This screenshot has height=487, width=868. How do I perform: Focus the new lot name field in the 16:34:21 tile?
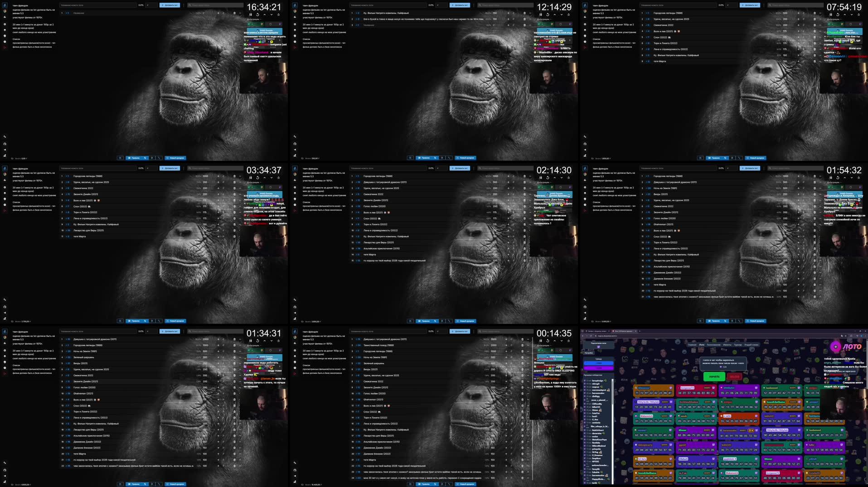coord(98,5)
